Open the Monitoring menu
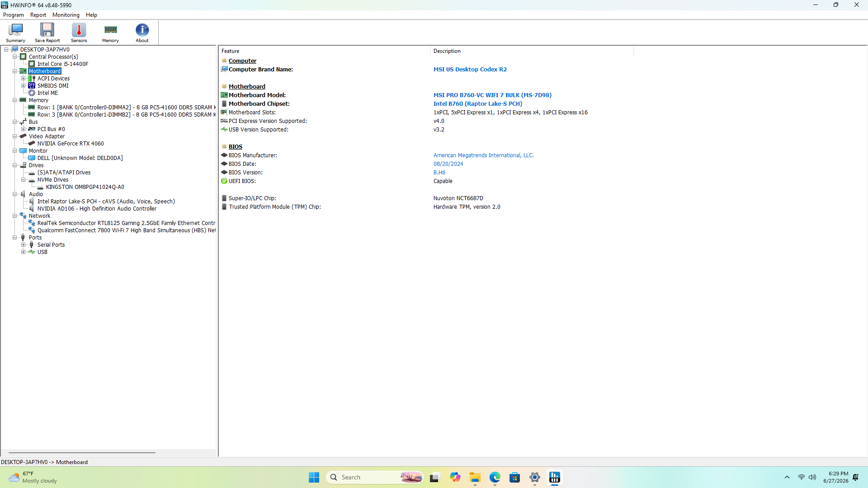868x488 pixels. (66, 15)
